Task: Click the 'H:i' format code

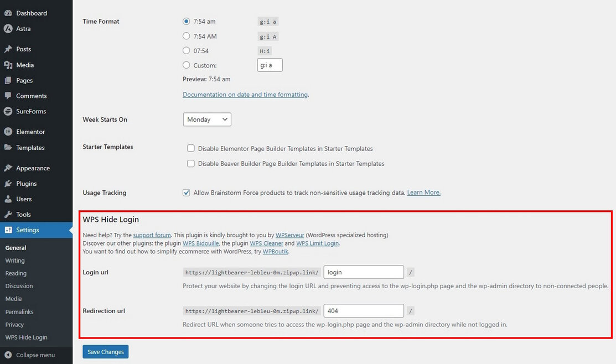Action: [265, 51]
